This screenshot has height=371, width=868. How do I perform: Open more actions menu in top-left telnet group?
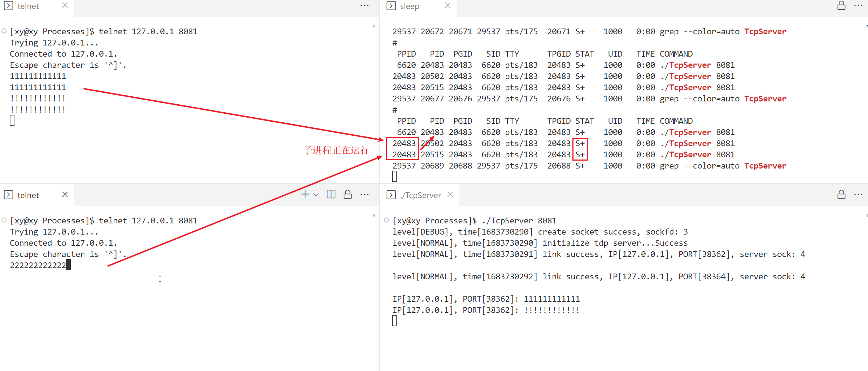[x=365, y=6]
